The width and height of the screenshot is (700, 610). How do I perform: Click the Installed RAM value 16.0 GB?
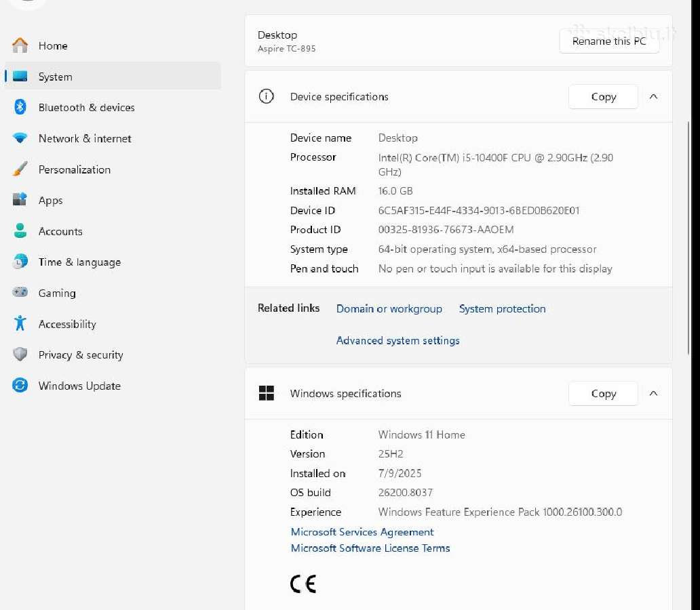click(395, 191)
